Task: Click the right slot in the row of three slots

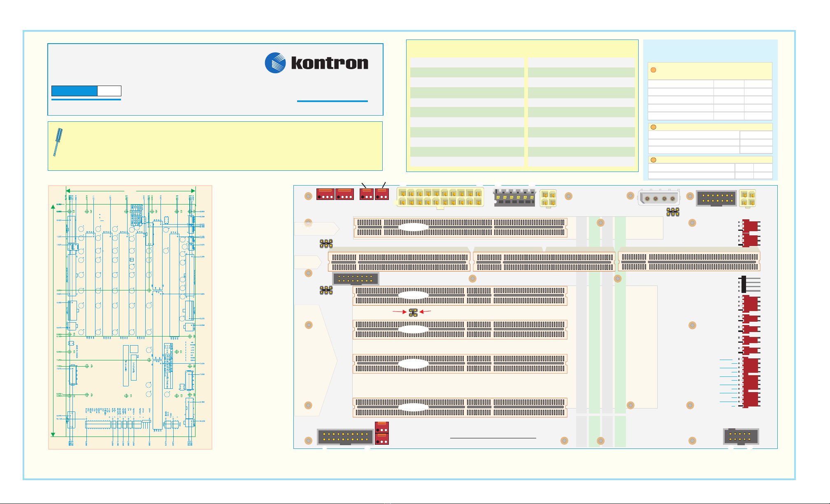Action: click(689, 262)
